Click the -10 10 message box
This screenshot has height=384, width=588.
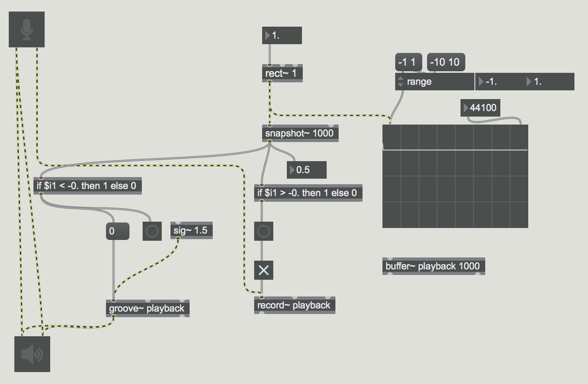tap(446, 62)
